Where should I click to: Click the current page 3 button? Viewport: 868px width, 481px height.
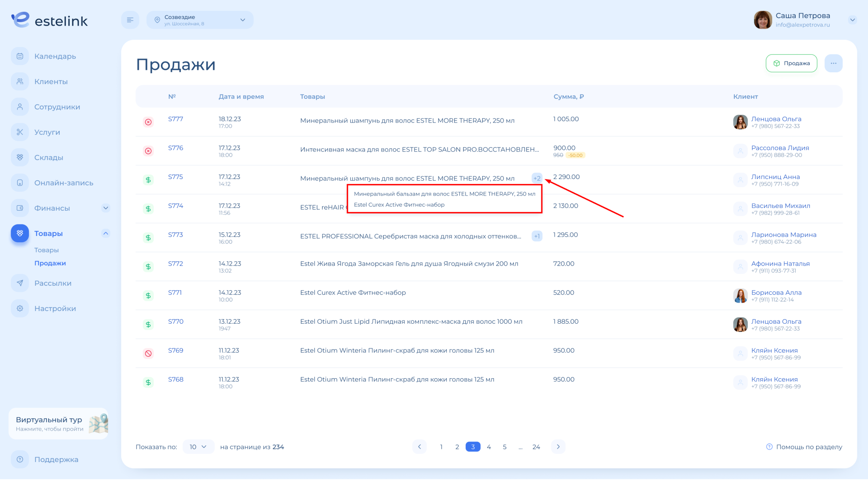coord(473,447)
